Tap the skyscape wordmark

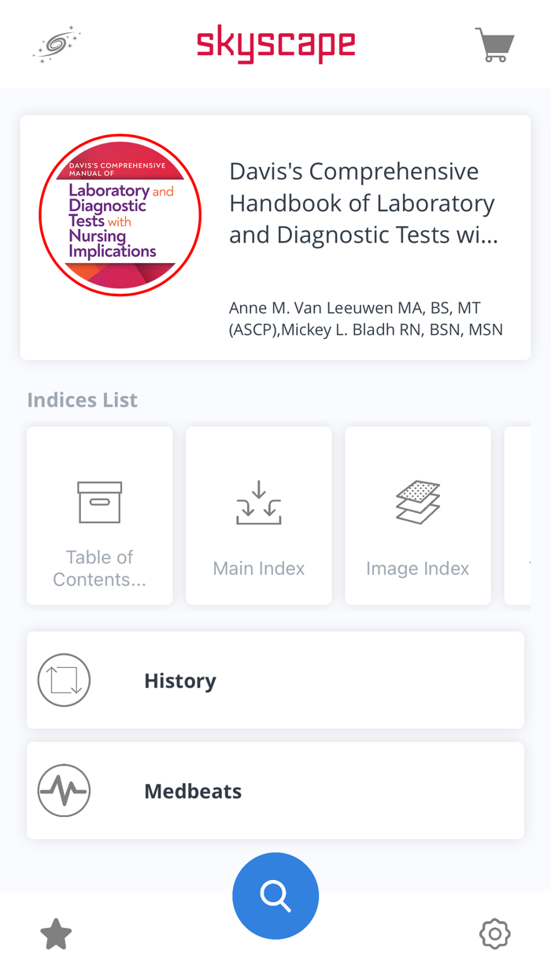click(275, 45)
